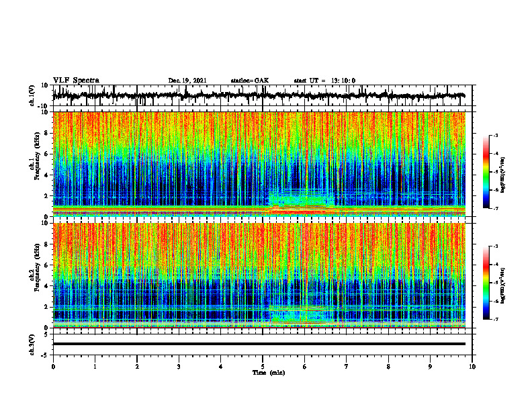Click the ch.2 "Frequency (kHz)" axis label

[38, 267]
